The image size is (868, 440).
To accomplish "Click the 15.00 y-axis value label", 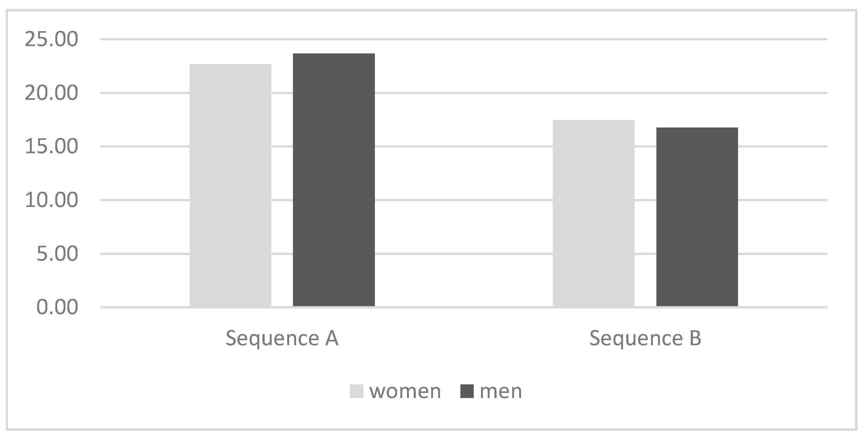I will [51, 147].
